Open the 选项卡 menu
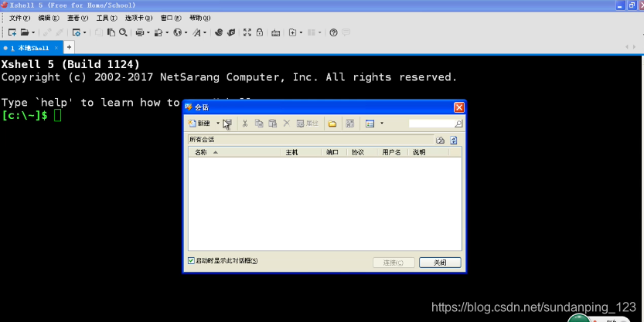 (x=138, y=18)
